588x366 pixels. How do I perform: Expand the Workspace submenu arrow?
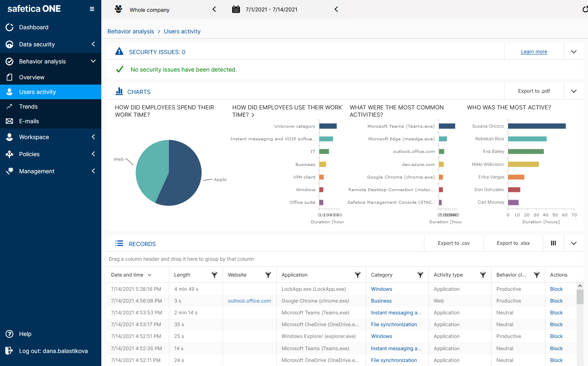(x=93, y=137)
